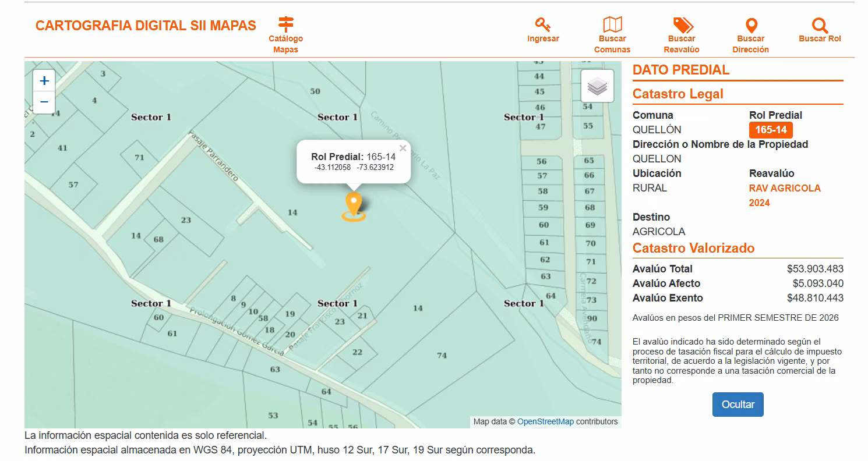Image resolution: width=868 pixels, height=461 pixels.
Task: Zoom in the map with plus button
Action: (x=44, y=80)
